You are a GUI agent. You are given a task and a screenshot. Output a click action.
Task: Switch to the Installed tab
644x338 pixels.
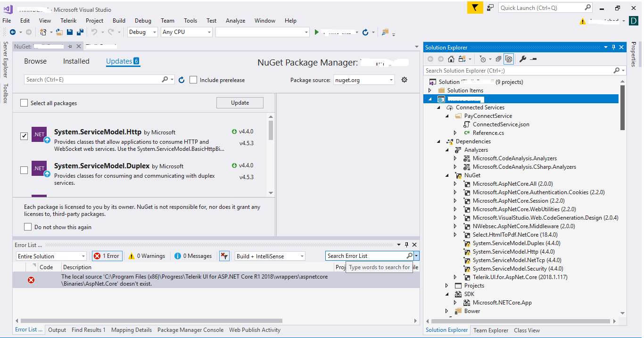(x=76, y=61)
